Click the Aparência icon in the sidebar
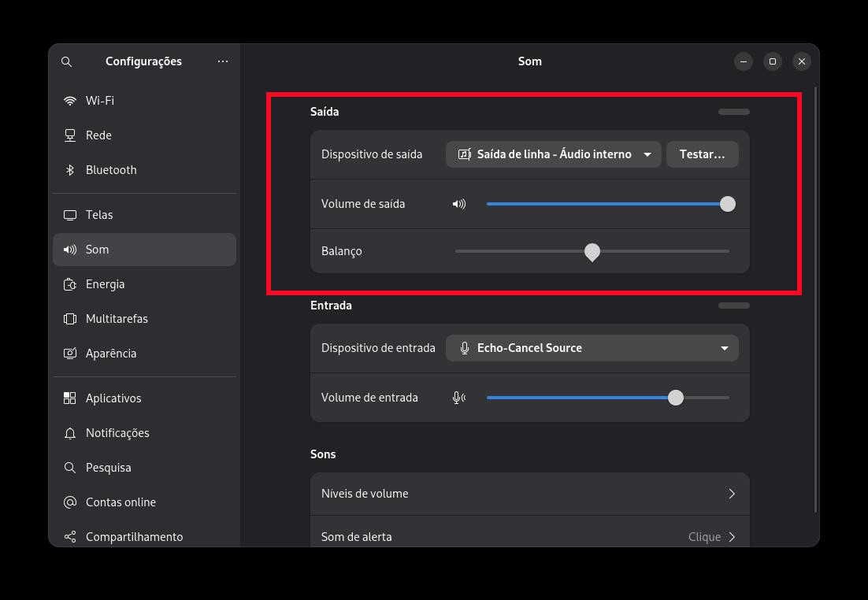Viewport: 868px width, 600px height. pyautogui.click(x=70, y=354)
